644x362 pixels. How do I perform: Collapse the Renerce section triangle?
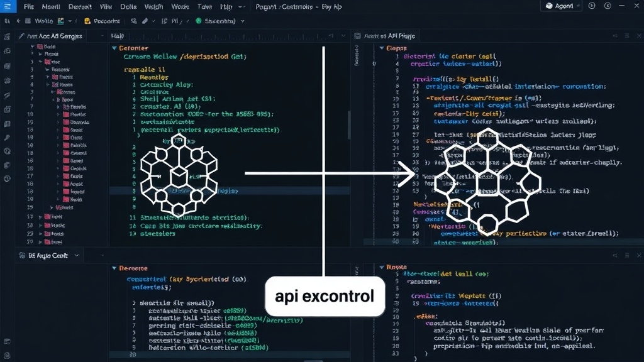(x=114, y=268)
